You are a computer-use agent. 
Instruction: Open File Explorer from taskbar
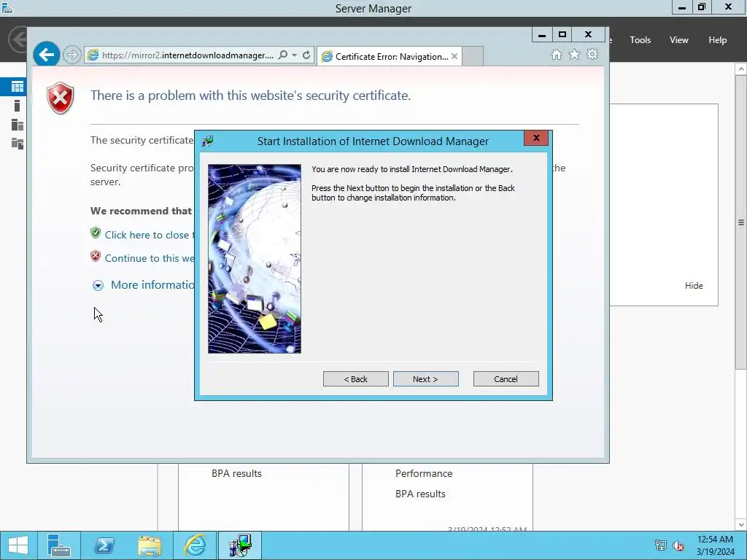click(x=150, y=545)
